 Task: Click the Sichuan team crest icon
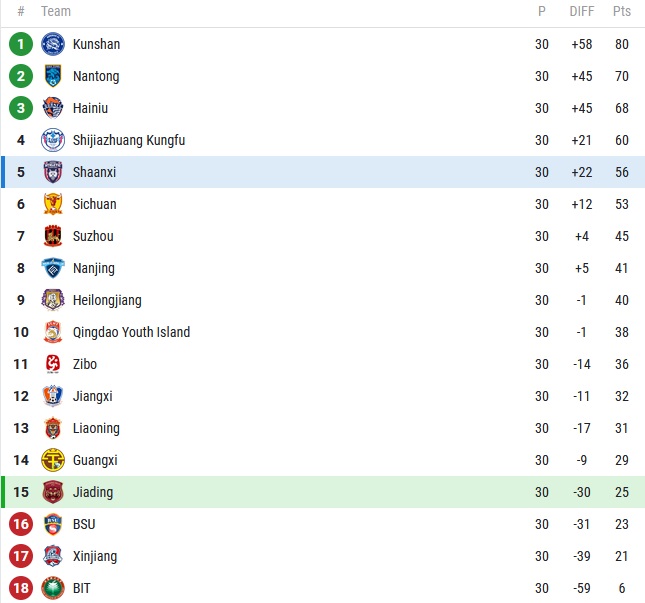click(x=53, y=204)
